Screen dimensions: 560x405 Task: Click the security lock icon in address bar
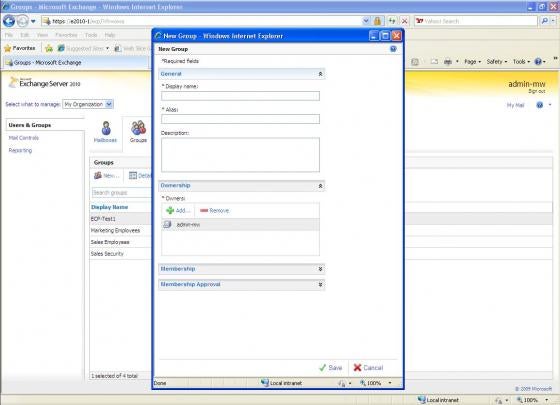[x=377, y=21]
